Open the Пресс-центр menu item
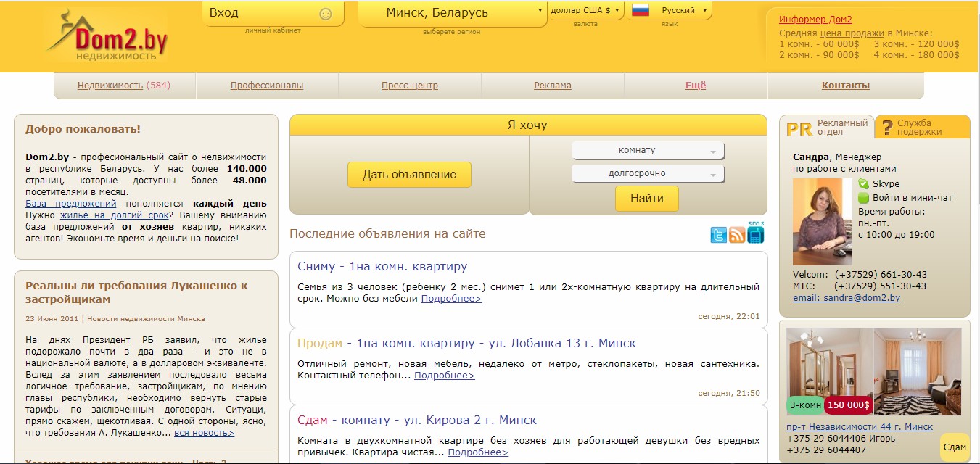 (410, 86)
